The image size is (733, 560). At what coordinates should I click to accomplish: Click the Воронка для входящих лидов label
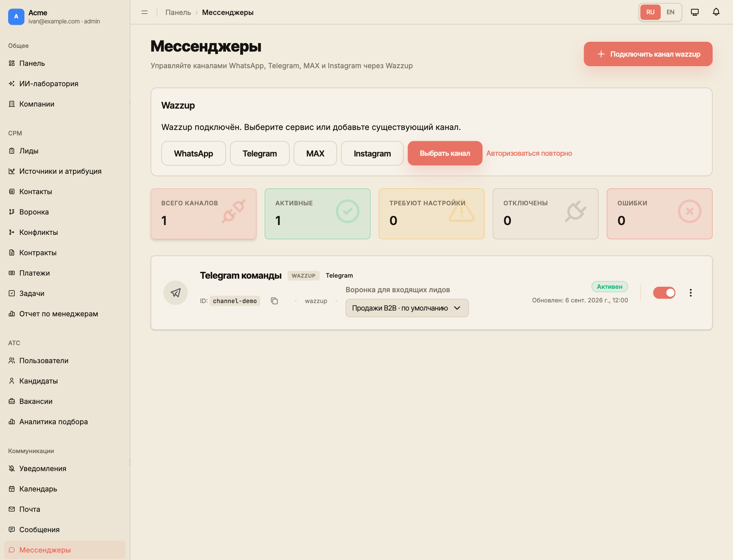pos(398,290)
